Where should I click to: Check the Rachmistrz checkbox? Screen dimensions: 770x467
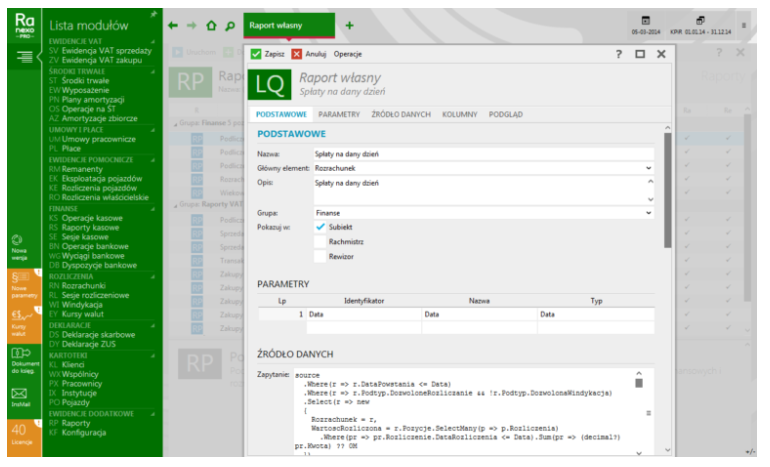coord(320,242)
